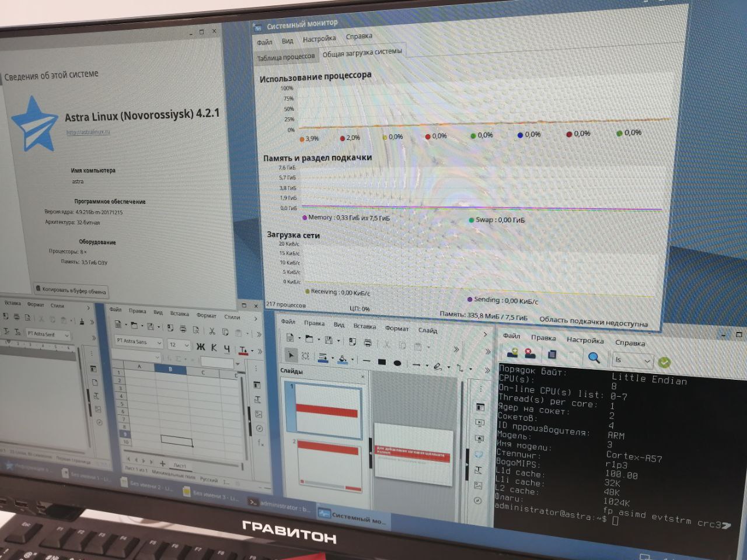Click the green checkmark run icon in terminal
Viewport: 747px width, 560px height.
click(x=664, y=362)
